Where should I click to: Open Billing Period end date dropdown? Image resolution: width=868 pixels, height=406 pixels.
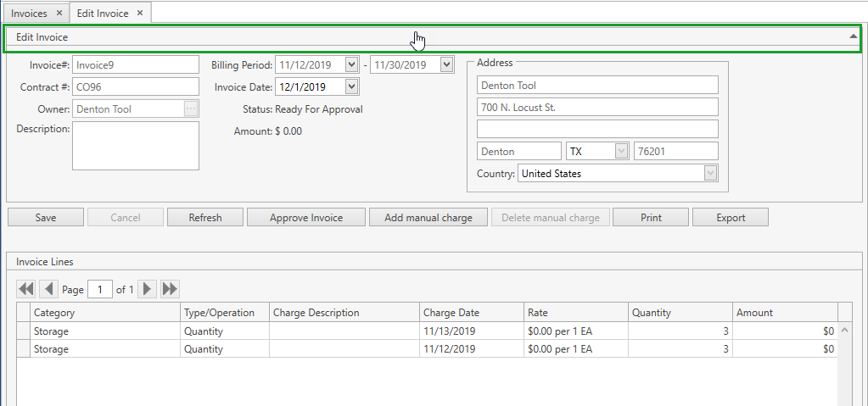pos(447,64)
